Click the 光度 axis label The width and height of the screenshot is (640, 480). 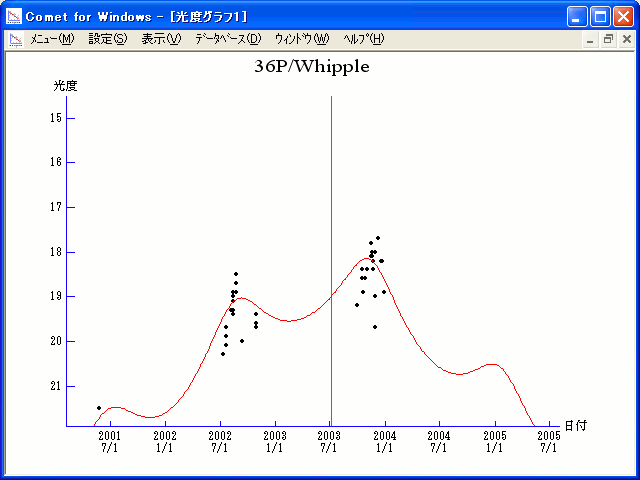(65, 86)
